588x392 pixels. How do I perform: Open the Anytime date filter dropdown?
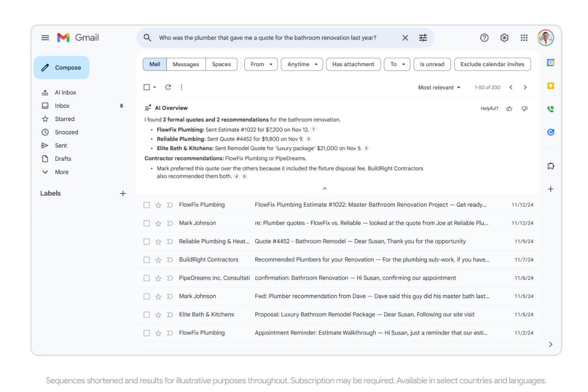click(x=302, y=64)
